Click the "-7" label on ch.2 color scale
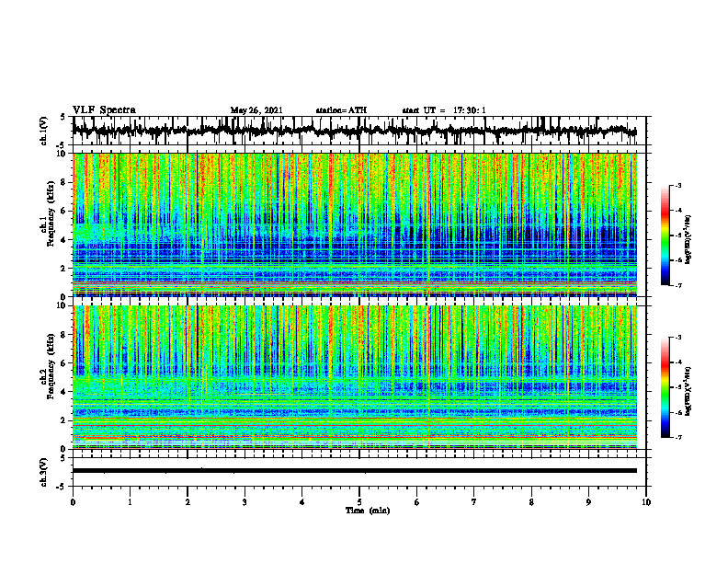 click(678, 437)
